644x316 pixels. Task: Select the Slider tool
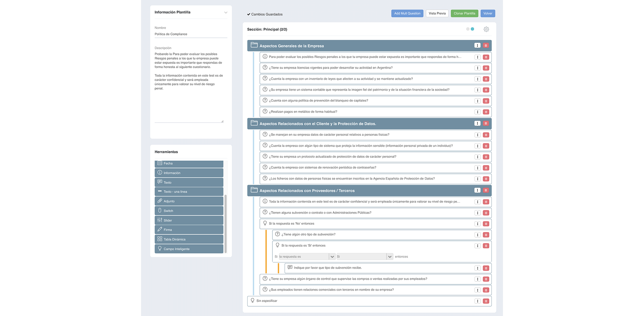[189, 221]
